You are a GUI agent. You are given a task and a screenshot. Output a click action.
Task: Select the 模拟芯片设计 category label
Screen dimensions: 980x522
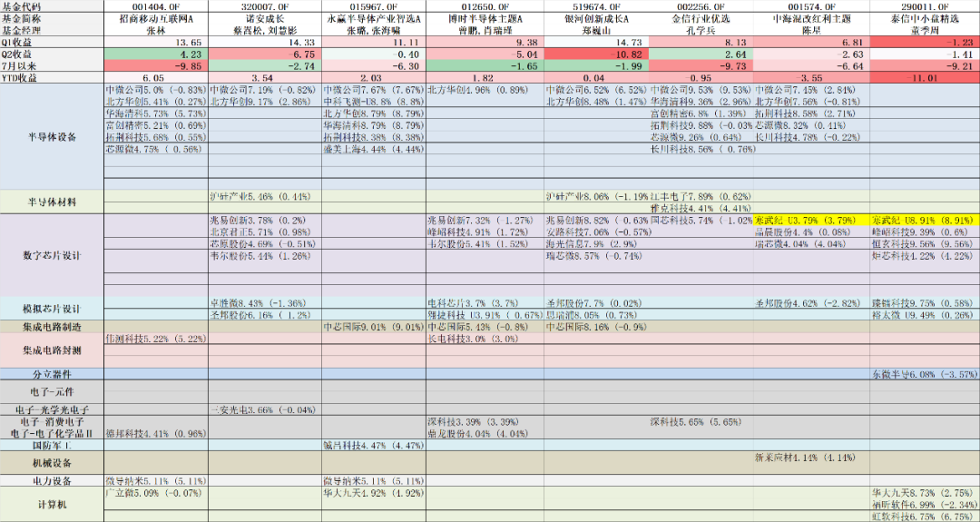click(53, 309)
